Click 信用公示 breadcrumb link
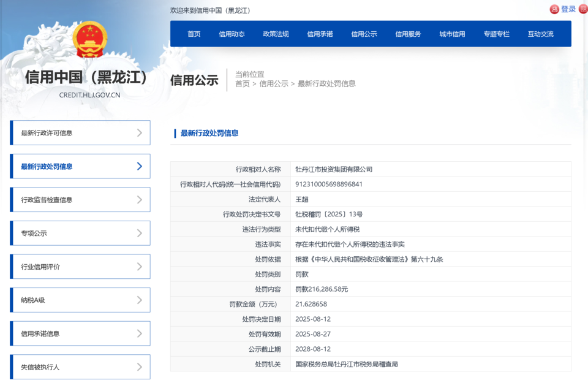Image resolution: width=588 pixels, height=380 pixels. [274, 84]
